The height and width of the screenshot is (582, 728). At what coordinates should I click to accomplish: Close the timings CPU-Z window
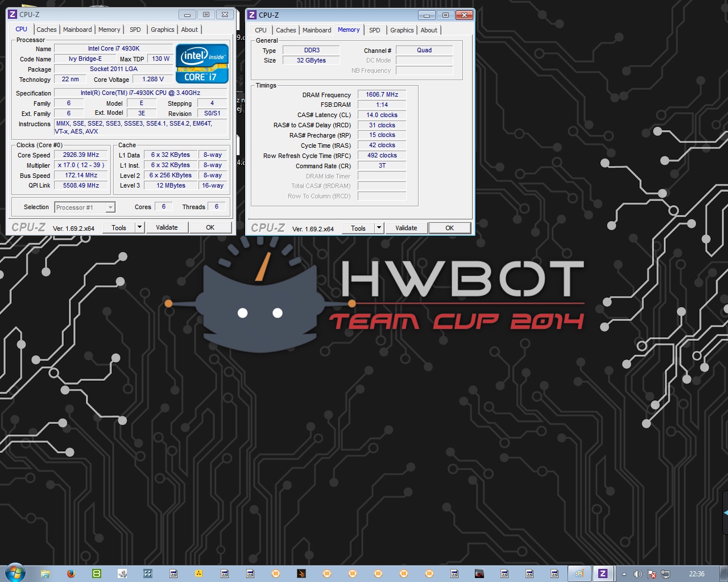coord(465,15)
